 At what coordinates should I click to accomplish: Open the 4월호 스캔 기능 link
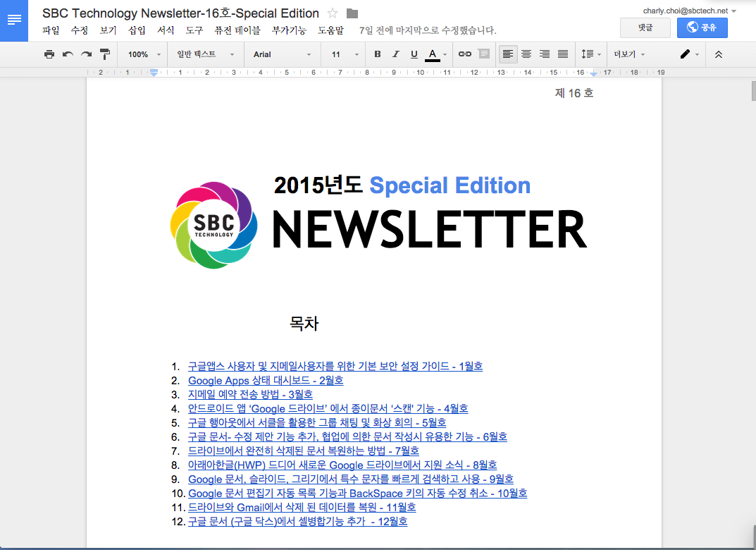click(x=328, y=409)
